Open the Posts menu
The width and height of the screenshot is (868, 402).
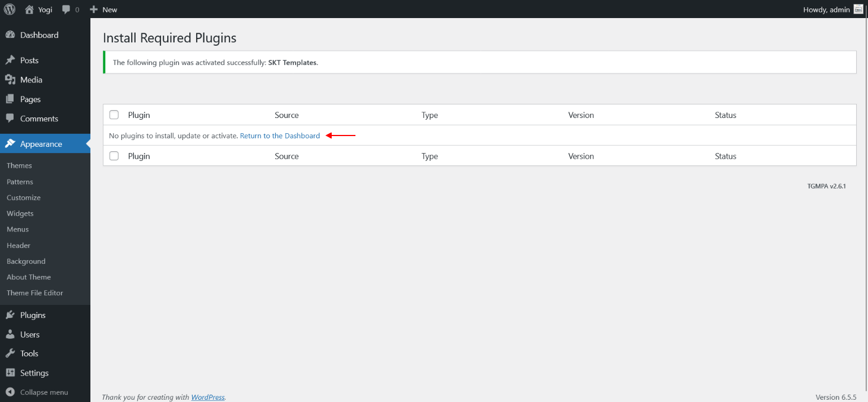[45, 60]
